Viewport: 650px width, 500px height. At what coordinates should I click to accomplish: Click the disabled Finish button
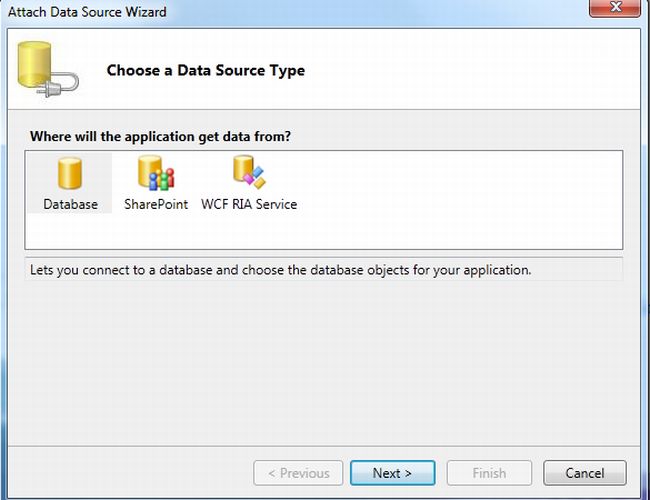489,473
